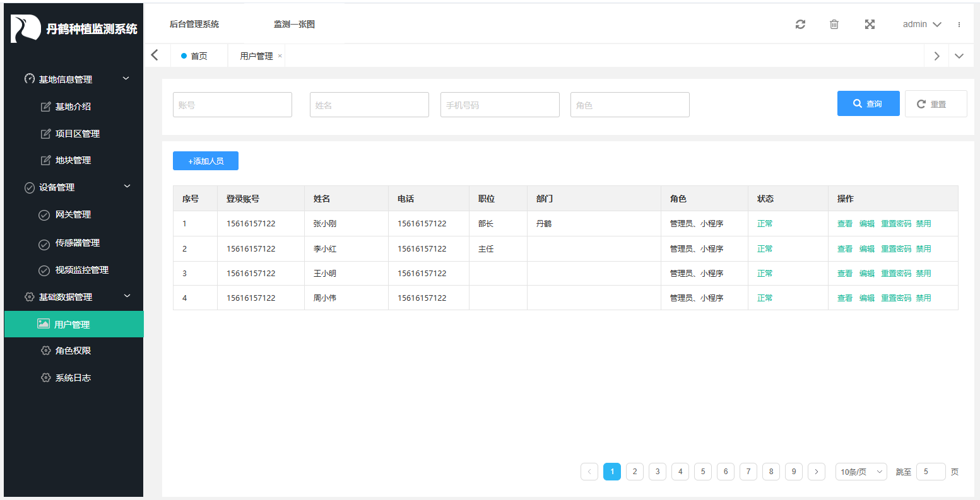980x500 pixels.
Task: Click the 手机号码 search field
Action: tap(500, 105)
